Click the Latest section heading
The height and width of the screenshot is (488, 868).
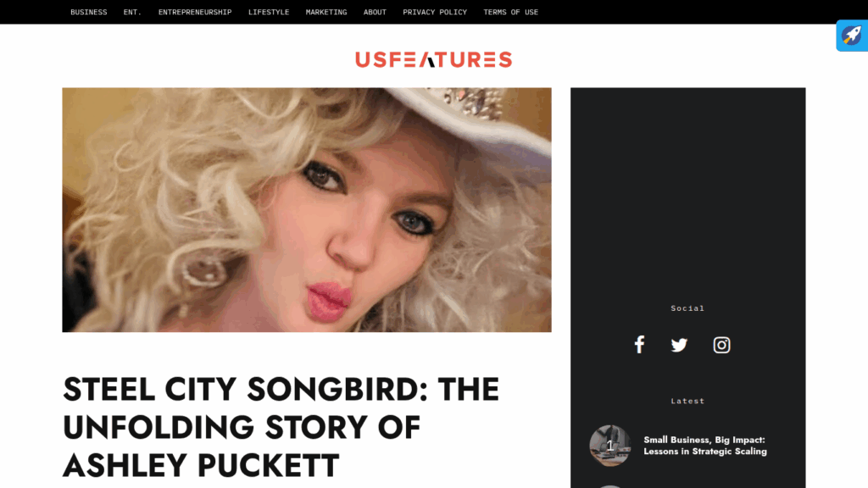pyautogui.click(x=687, y=401)
